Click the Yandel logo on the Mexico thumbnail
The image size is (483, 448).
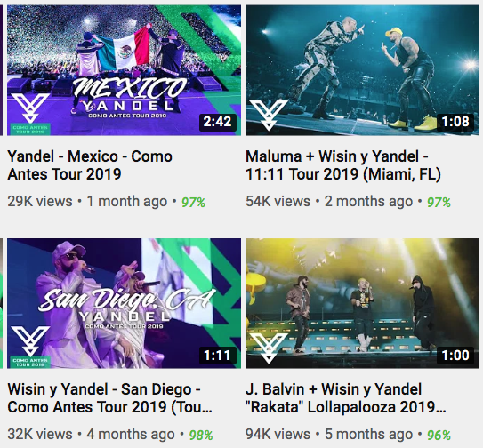30,108
